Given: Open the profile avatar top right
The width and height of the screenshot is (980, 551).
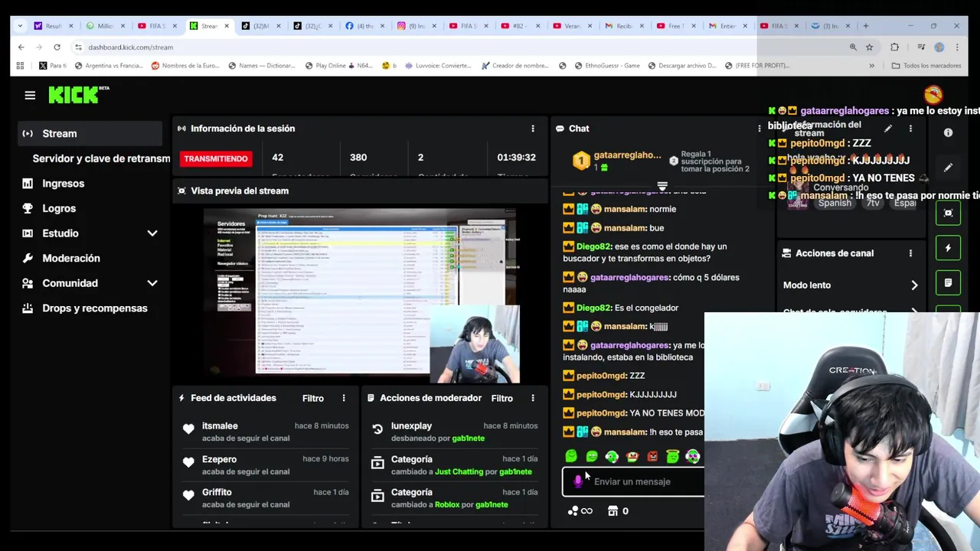Looking at the screenshot, I should pyautogui.click(x=933, y=95).
